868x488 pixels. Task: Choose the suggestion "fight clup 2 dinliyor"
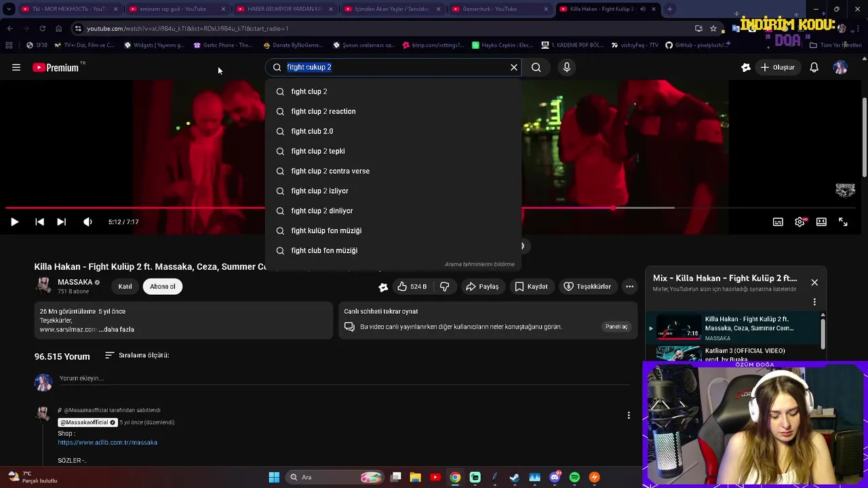[393, 211]
